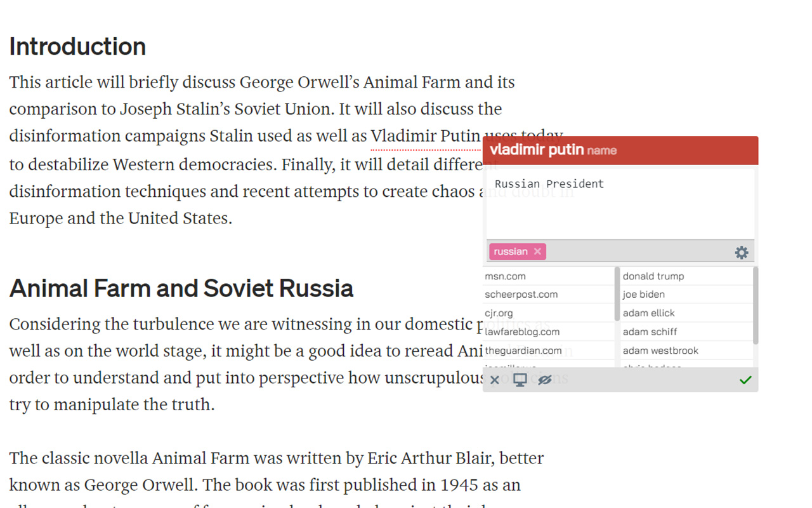Remove the russian tag

[537, 251]
